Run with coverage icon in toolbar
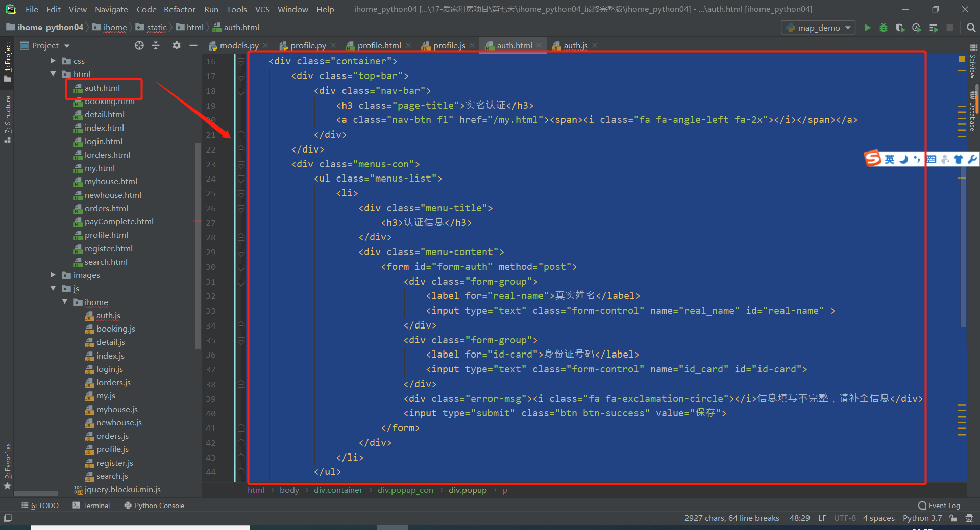Image resolution: width=980 pixels, height=530 pixels. (900, 28)
